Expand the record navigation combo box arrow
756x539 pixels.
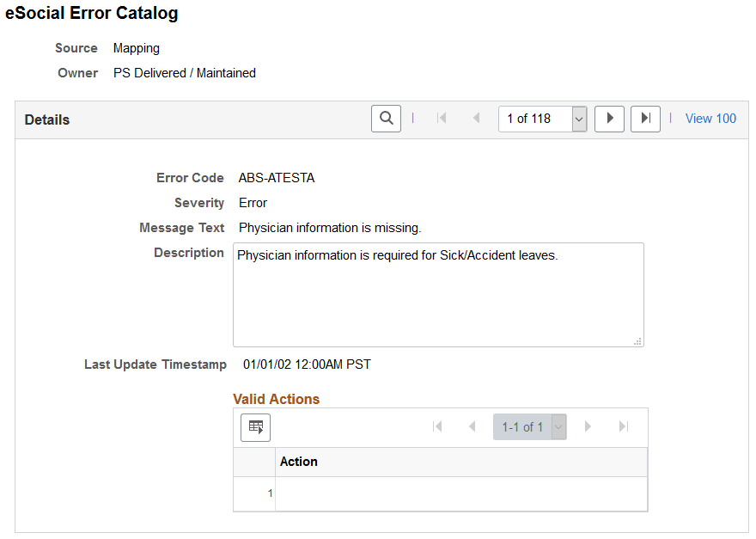click(x=578, y=118)
